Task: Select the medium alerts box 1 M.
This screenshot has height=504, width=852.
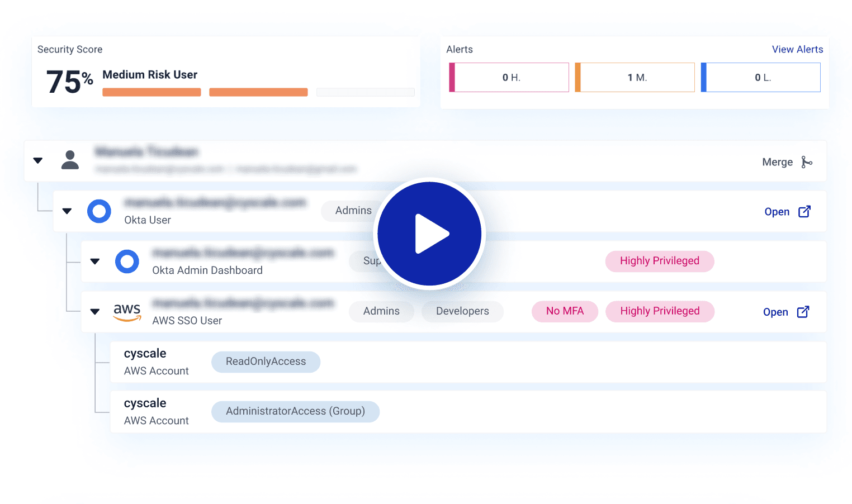Action: pos(635,77)
